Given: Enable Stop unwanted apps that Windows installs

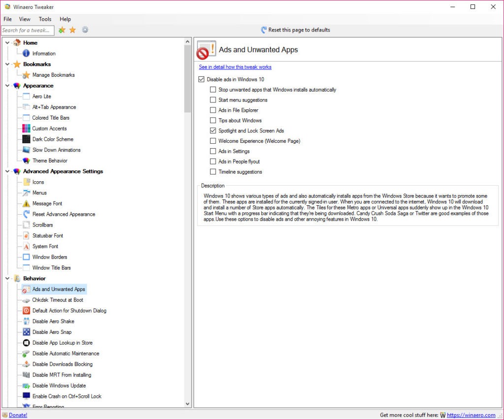Looking at the screenshot, I should click(x=213, y=90).
